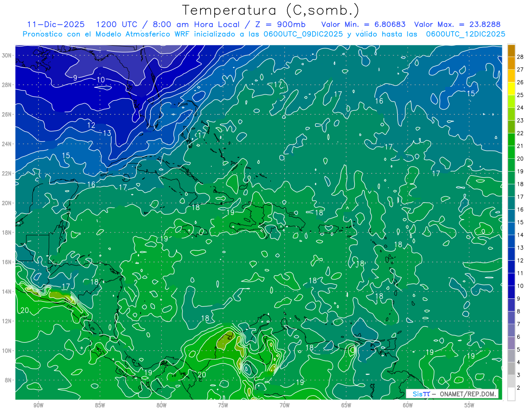Click the '20N' latitude axis label
The height and width of the screenshot is (411, 532).
(x=7, y=203)
